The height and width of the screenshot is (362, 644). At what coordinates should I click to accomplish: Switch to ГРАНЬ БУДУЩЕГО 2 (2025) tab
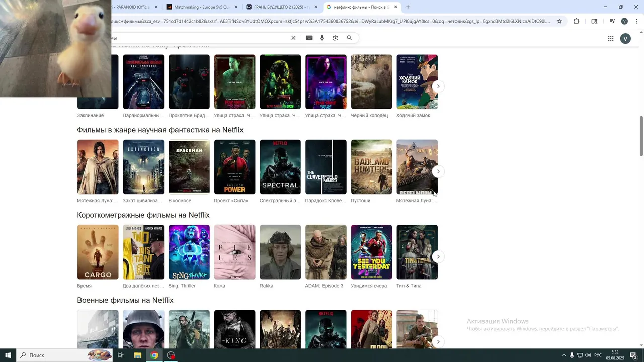282,7
